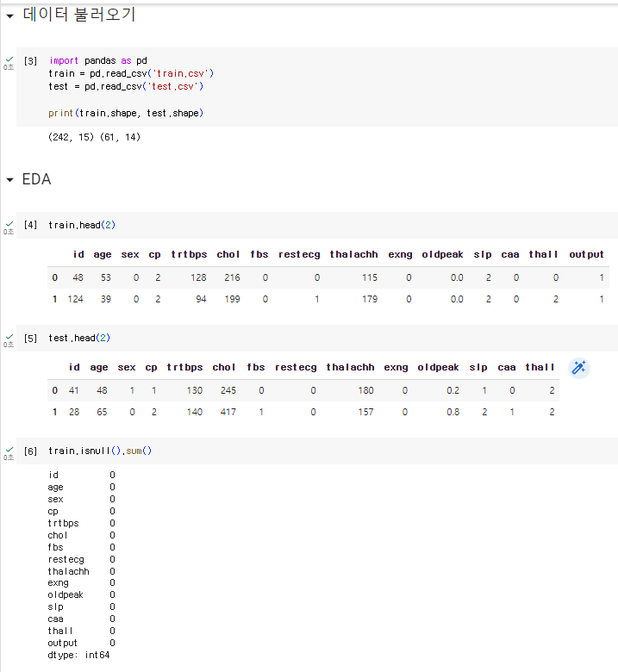Click the green checkmark run status of cell 5
Viewport: 618px width, 672px height.
9,337
